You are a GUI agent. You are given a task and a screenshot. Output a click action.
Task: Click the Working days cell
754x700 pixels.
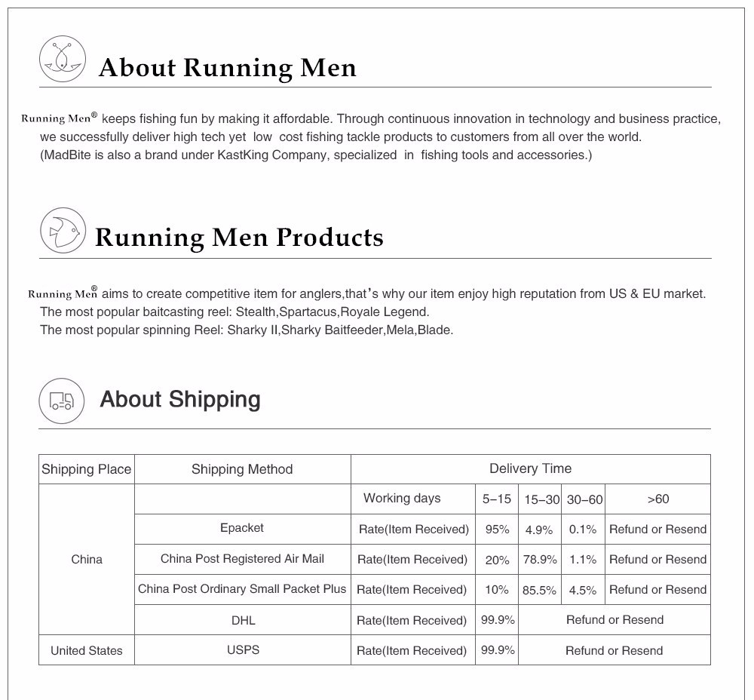[402, 498]
